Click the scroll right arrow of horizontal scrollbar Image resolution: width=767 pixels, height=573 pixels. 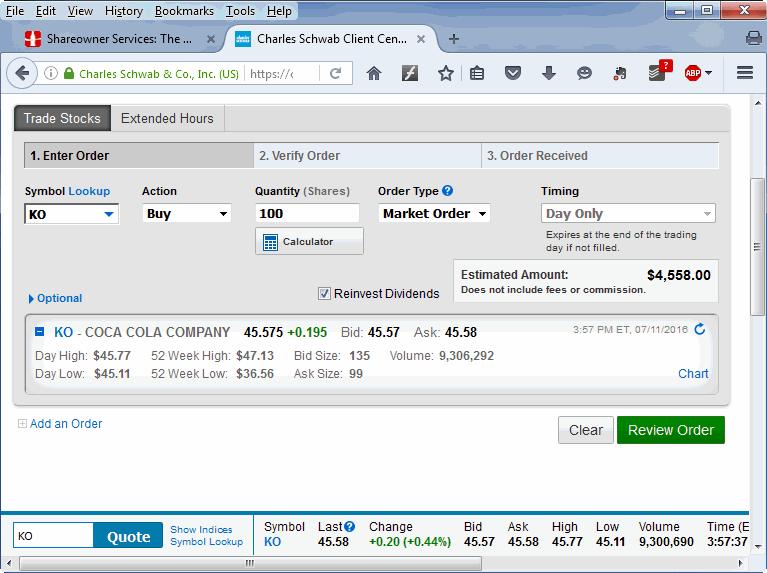point(741,563)
